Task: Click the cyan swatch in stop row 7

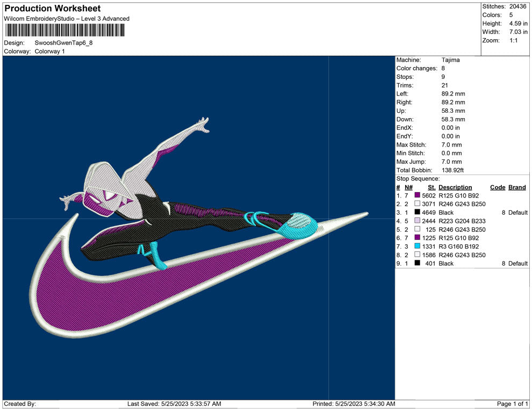Action: (x=418, y=246)
